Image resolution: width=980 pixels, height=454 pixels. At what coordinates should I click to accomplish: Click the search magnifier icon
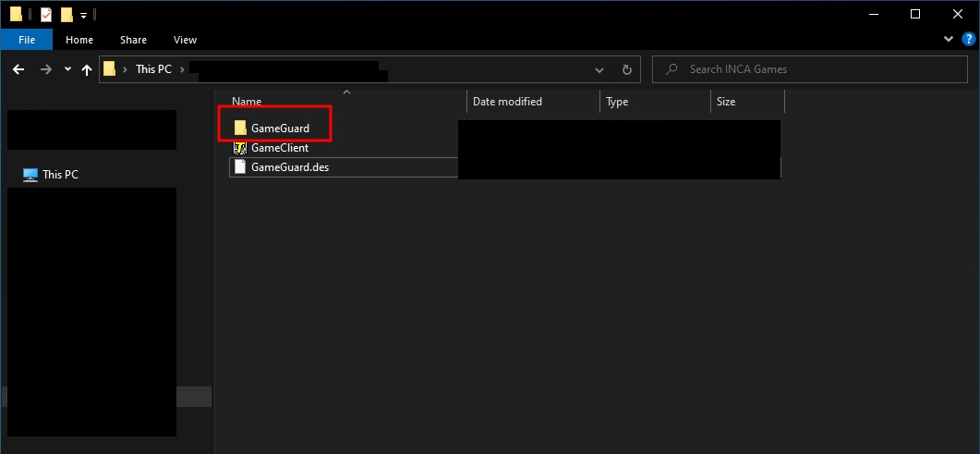point(671,69)
